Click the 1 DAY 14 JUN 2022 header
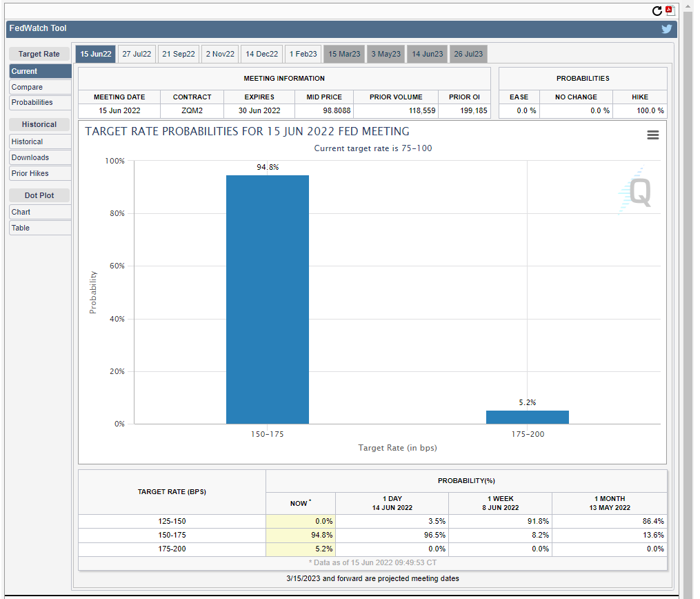The image size is (700, 599). 392,503
